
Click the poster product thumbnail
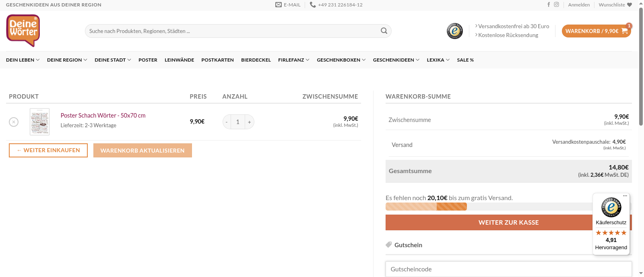(39, 122)
